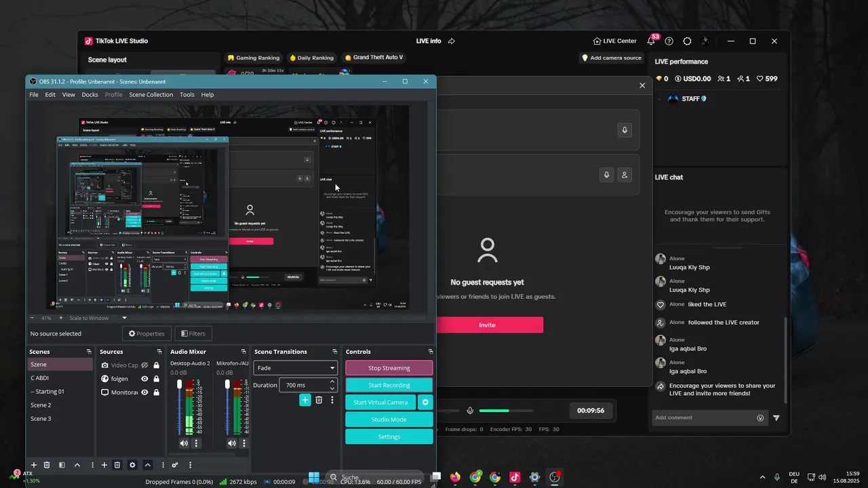The image size is (868, 488).
Task: Close the guest requests panel
Action: coord(642,85)
